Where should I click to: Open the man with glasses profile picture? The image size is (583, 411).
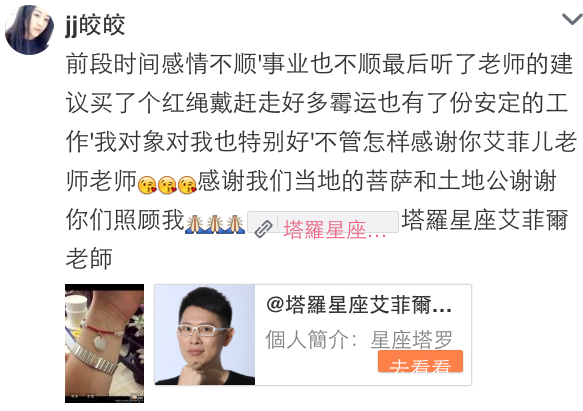click(205, 335)
